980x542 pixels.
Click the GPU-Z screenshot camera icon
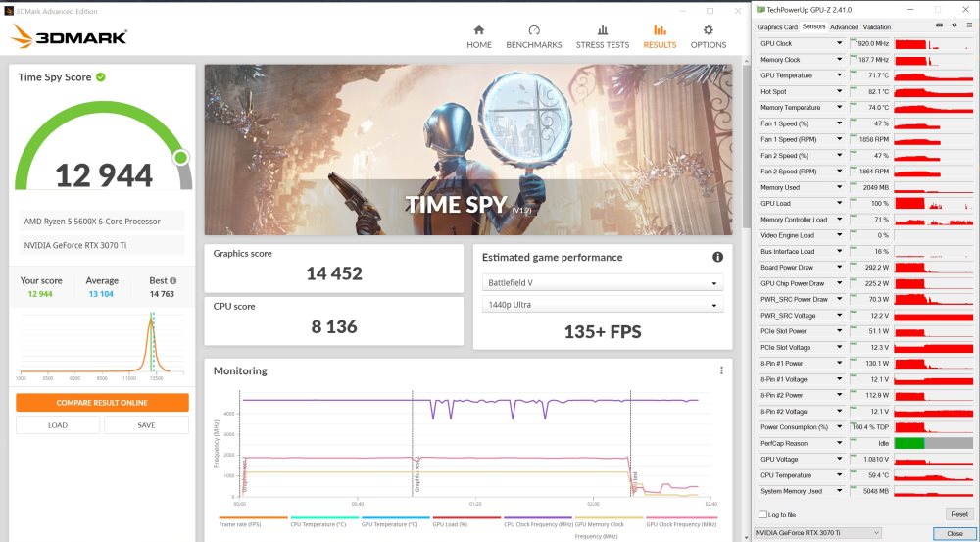click(940, 25)
